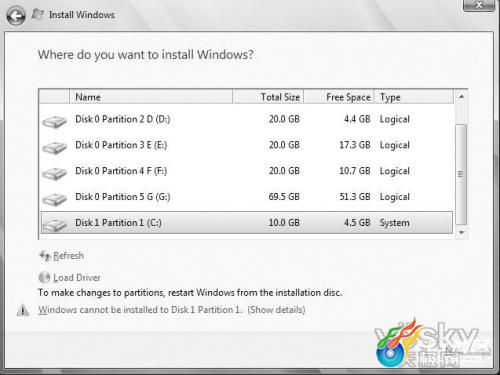The width and height of the screenshot is (500, 375).
Task: Sort by the Type column header
Action: pos(414,97)
